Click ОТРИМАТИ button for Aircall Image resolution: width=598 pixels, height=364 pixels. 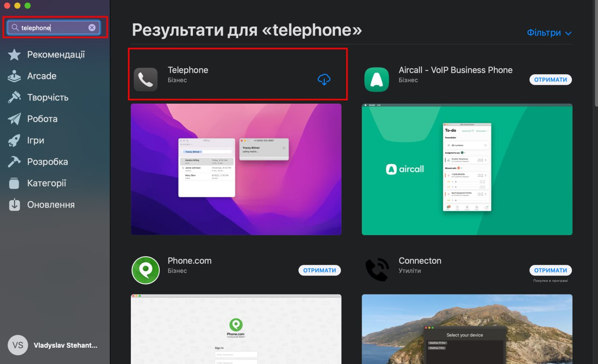click(x=550, y=80)
